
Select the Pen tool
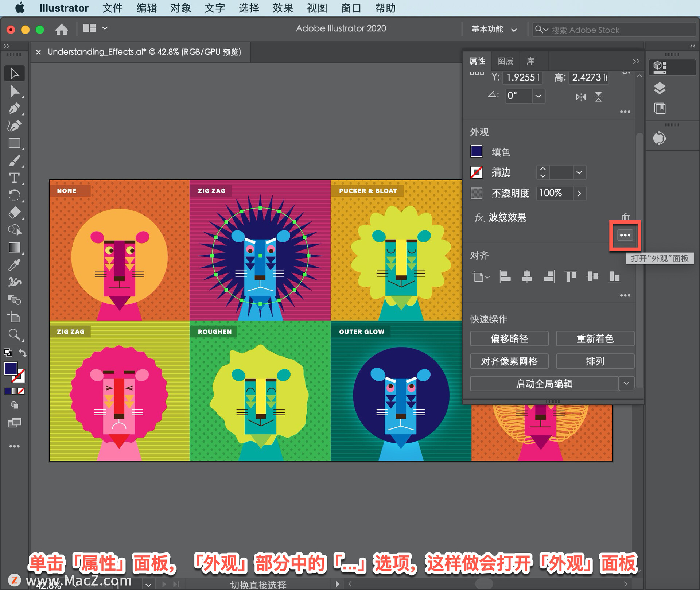[x=15, y=109]
